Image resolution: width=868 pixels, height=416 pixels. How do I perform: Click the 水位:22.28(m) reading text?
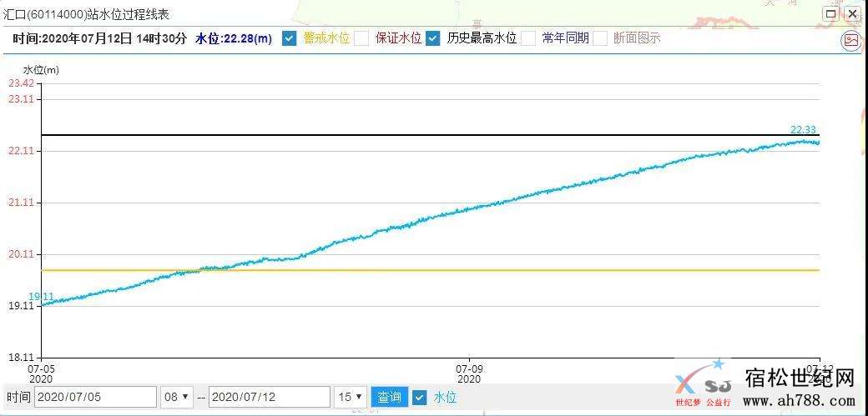(x=234, y=38)
